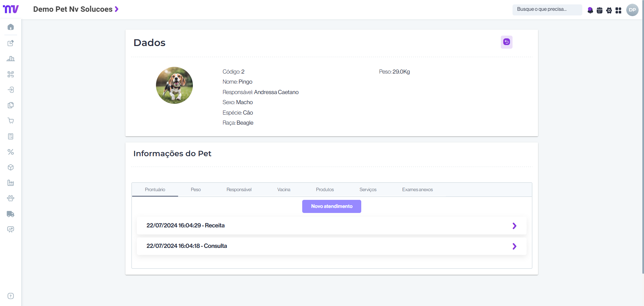Open the apps grid icon

(x=619, y=10)
